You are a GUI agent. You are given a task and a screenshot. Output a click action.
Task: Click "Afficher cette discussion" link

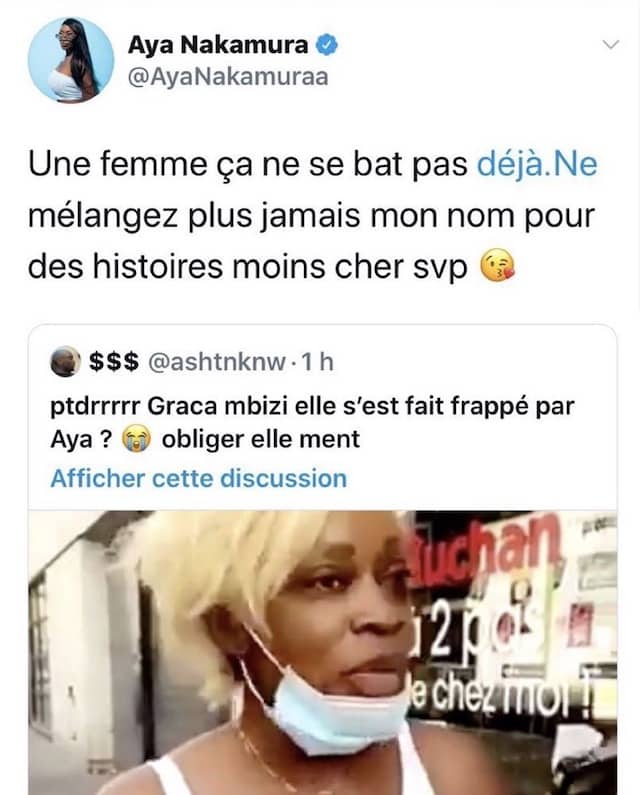[x=198, y=478]
